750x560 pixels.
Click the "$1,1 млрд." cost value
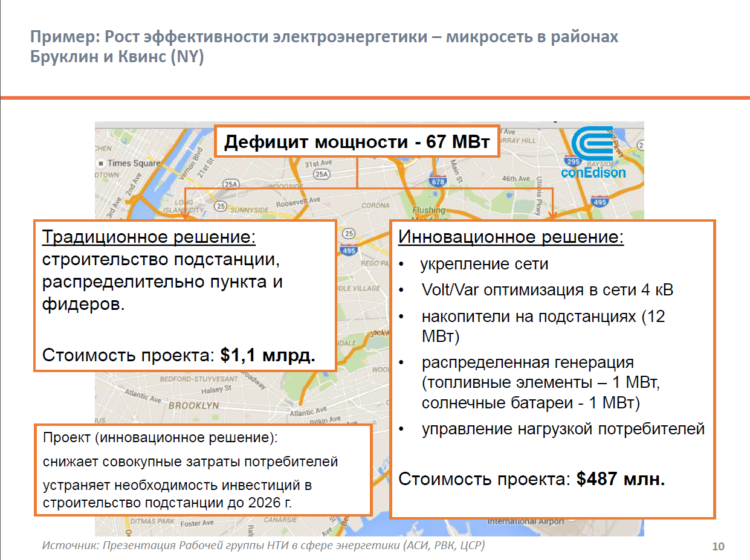(268, 355)
